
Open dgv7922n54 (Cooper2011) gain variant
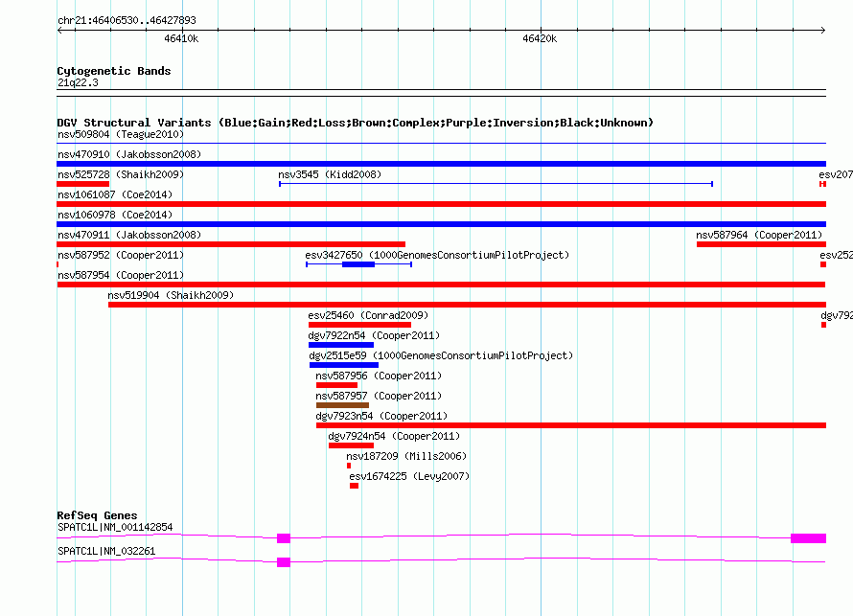tap(341, 345)
